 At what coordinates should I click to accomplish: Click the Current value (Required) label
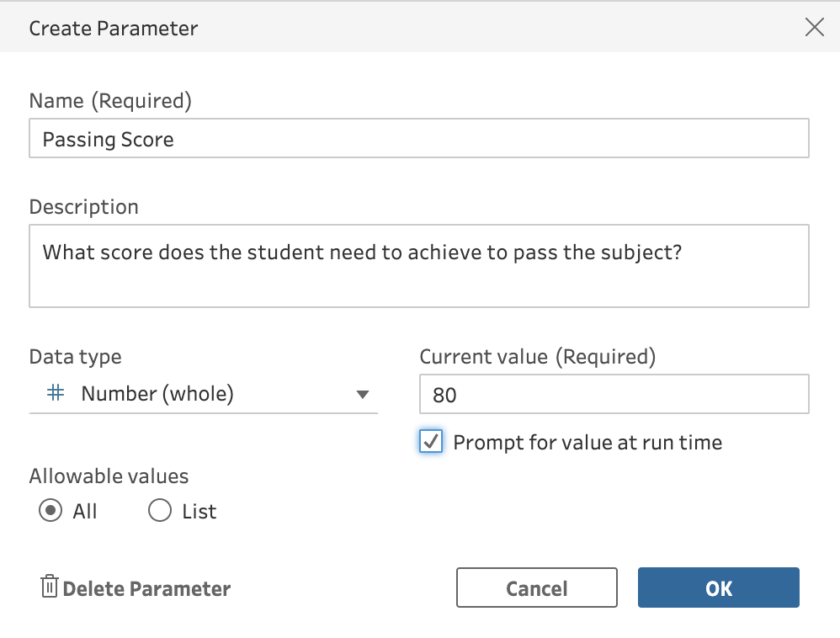pos(537,356)
